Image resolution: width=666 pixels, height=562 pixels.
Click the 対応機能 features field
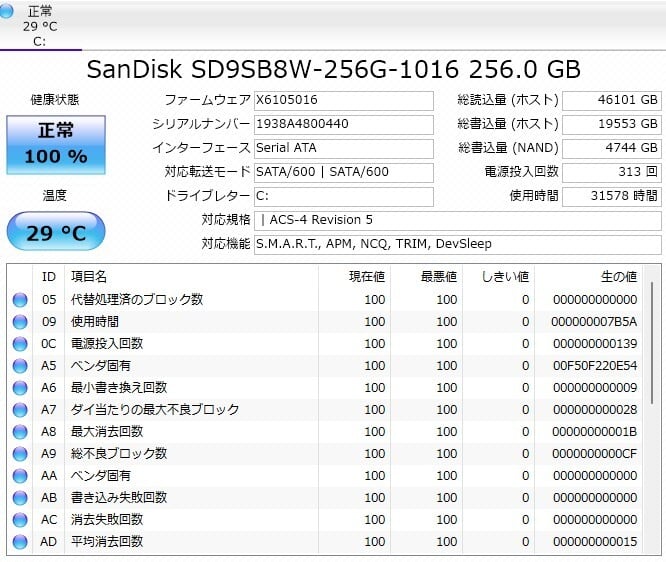coord(457,244)
